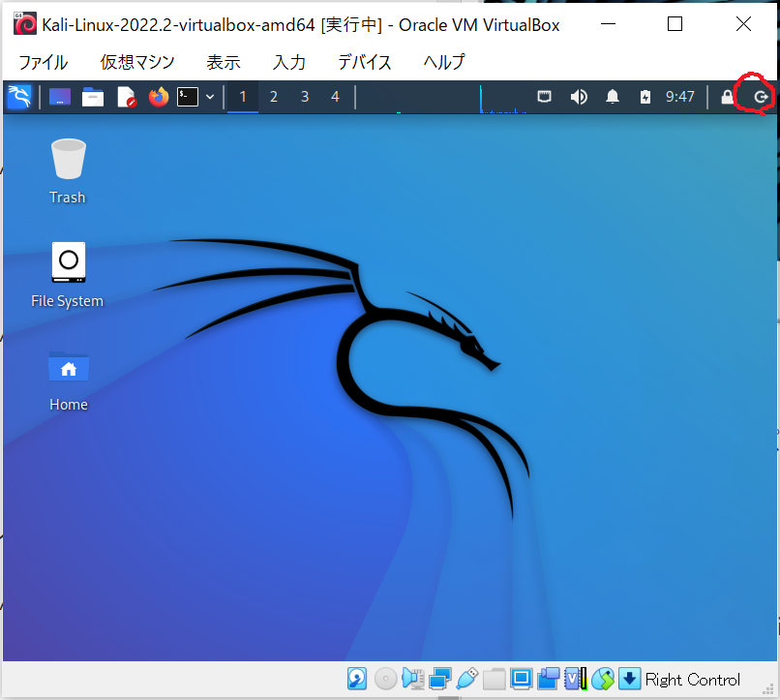Click the optical disc status icon

tap(385, 679)
